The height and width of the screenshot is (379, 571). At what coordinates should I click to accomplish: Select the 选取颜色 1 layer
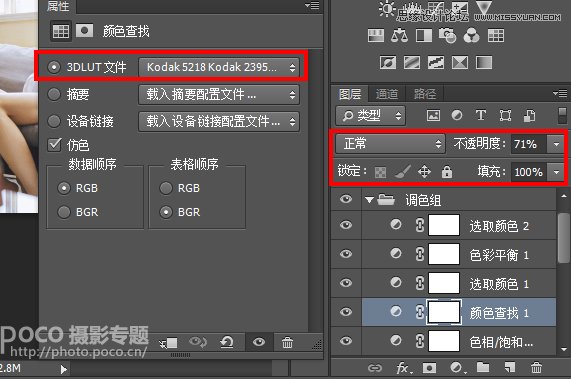[x=459, y=284]
